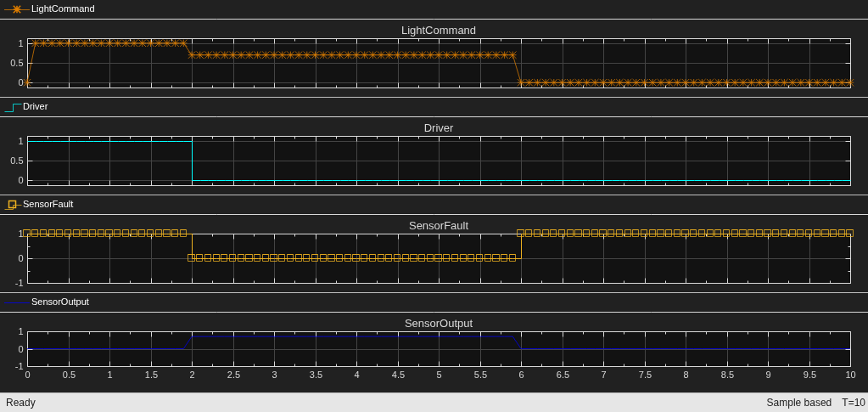Click the LightCommand drop near time 6
Screen dimensions: 868x412
517,69
